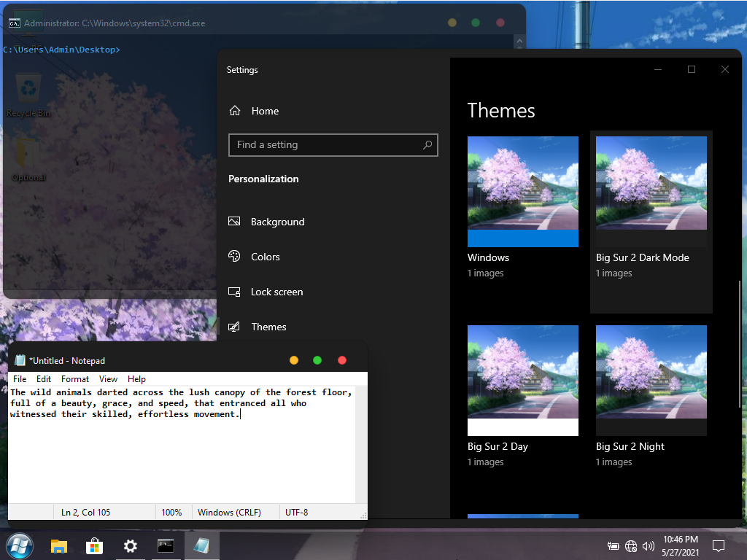Open the Action Center notification icon
The image size is (747, 560).
pos(718,545)
